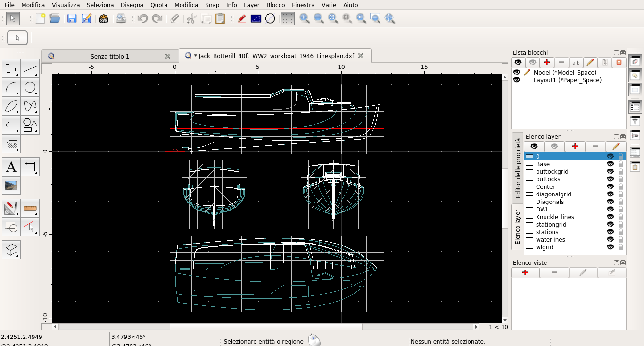Open print preview from the printer icon
Image resolution: width=644 pixels, height=346 pixels.
(x=121, y=18)
